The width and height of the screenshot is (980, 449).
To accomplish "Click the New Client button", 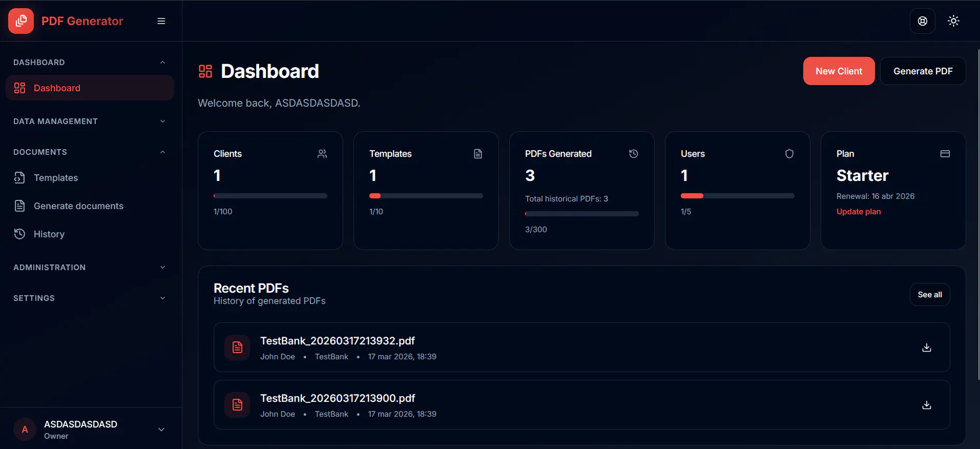I will [x=839, y=71].
